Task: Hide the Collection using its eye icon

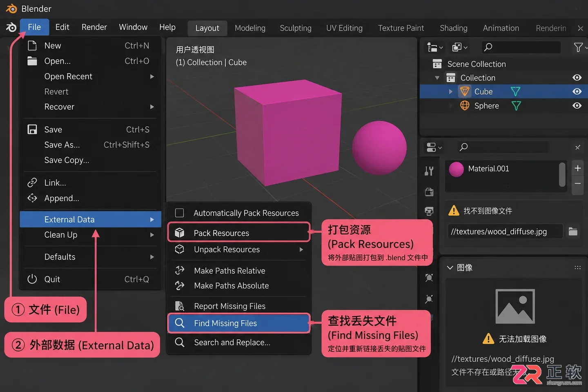Action: tap(577, 78)
